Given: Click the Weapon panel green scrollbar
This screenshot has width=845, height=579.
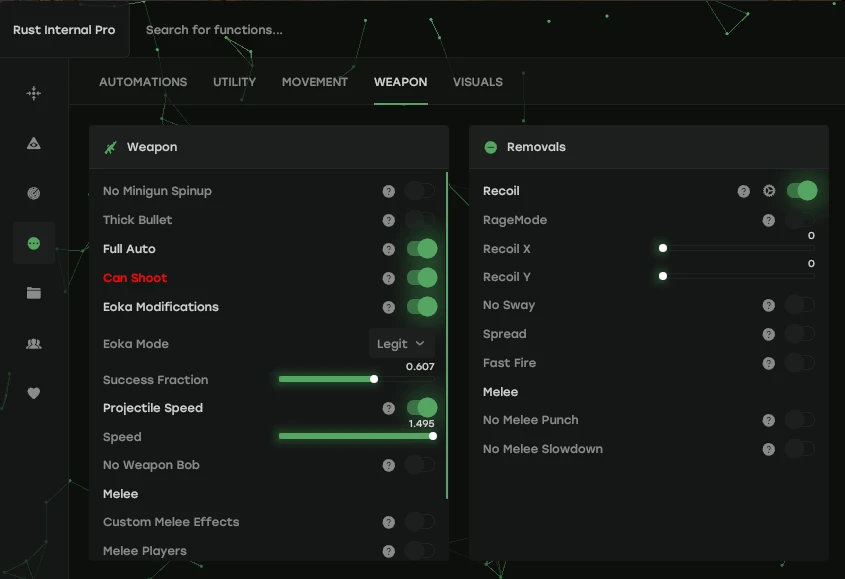Looking at the screenshot, I should 447,335.
